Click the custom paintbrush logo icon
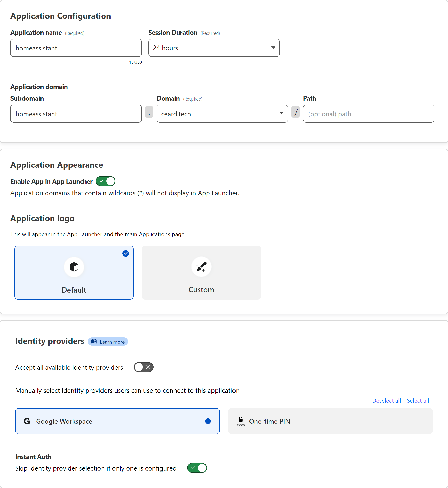The image size is (448, 488). [x=201, y=267]
